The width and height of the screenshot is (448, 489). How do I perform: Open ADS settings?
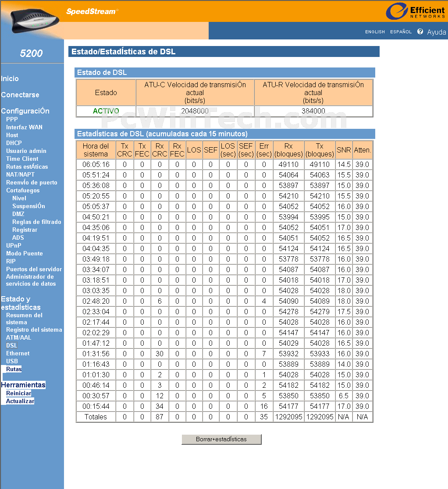18,237
